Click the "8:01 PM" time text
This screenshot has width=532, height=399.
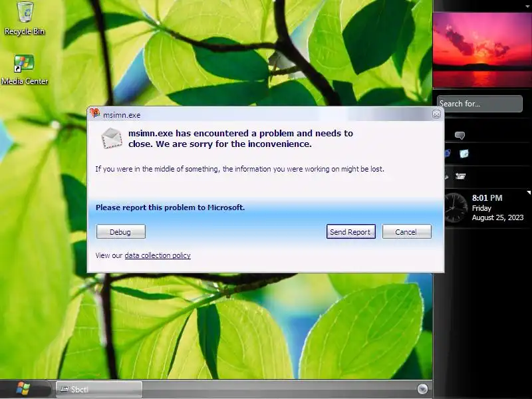[x=487, y=198]
